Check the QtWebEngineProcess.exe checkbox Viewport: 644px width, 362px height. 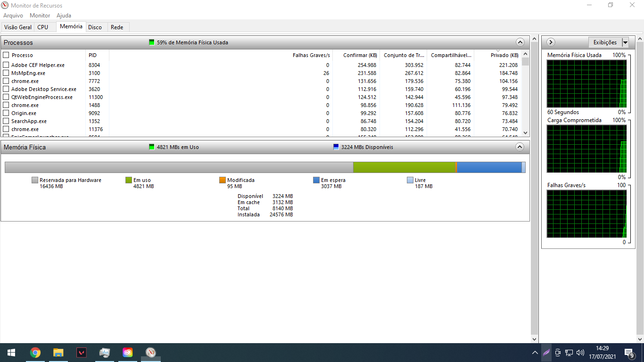[x=6, y=97]
